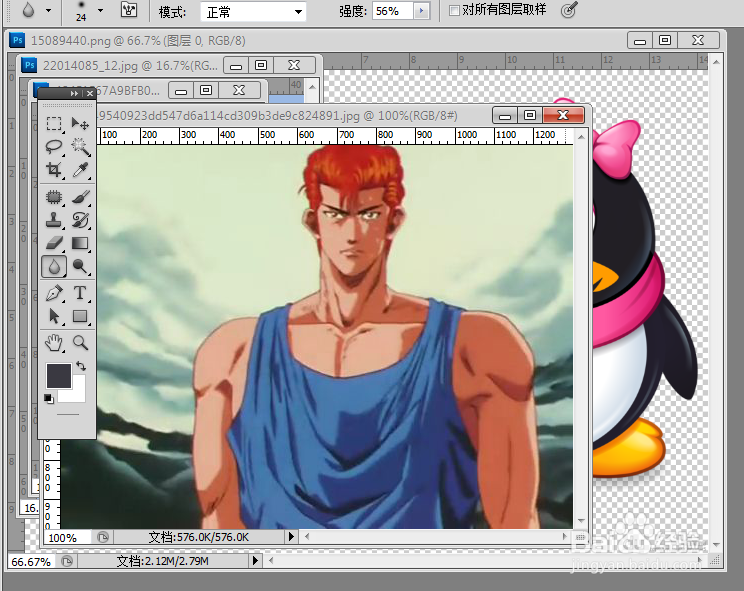
Task: Click the 66.67% zoom field of 15089440.png window
Action: click(31, 562)
